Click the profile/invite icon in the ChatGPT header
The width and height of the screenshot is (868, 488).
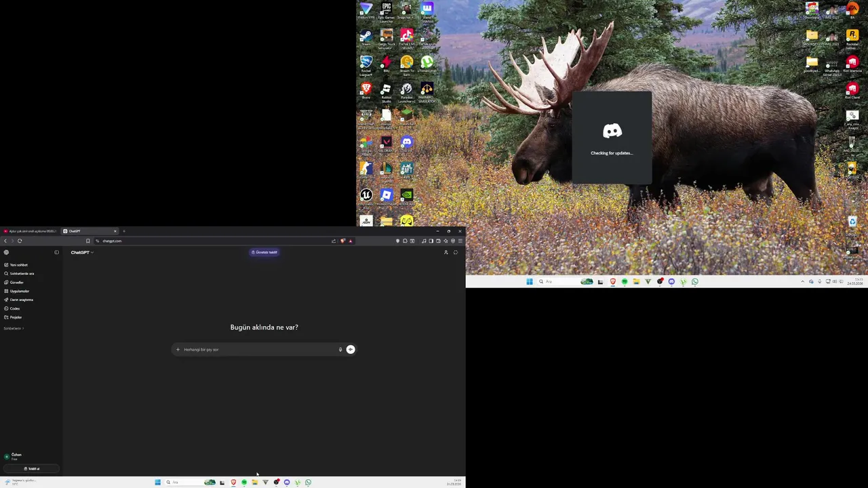click(x=446, y=252)
